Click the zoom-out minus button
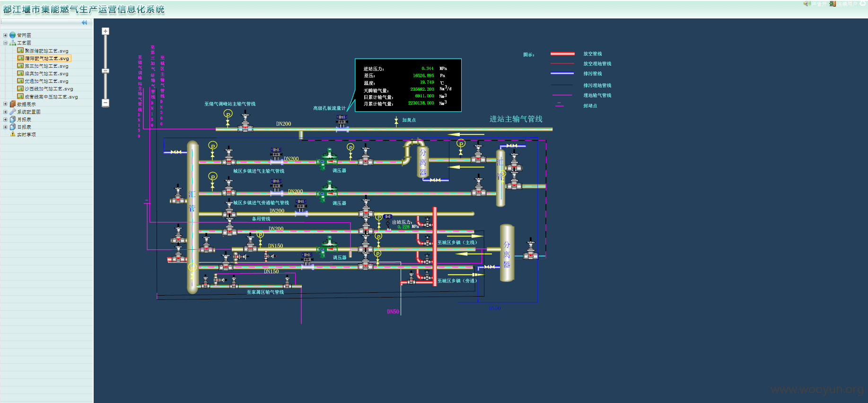Screen dimensions: 868x403 click(105, 103)
